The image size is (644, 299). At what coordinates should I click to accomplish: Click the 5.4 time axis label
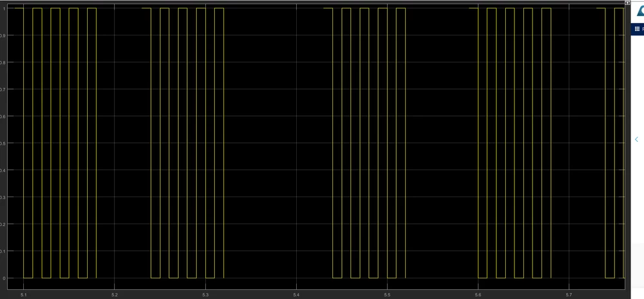pyautogui.click(x=296, y=295)
